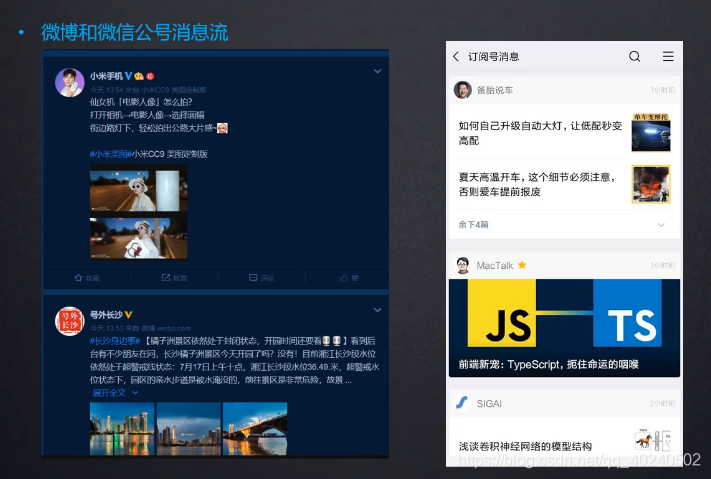Open the #长沙身边事# hashtag link
The image size is (711, 479).
click(115, 341)
